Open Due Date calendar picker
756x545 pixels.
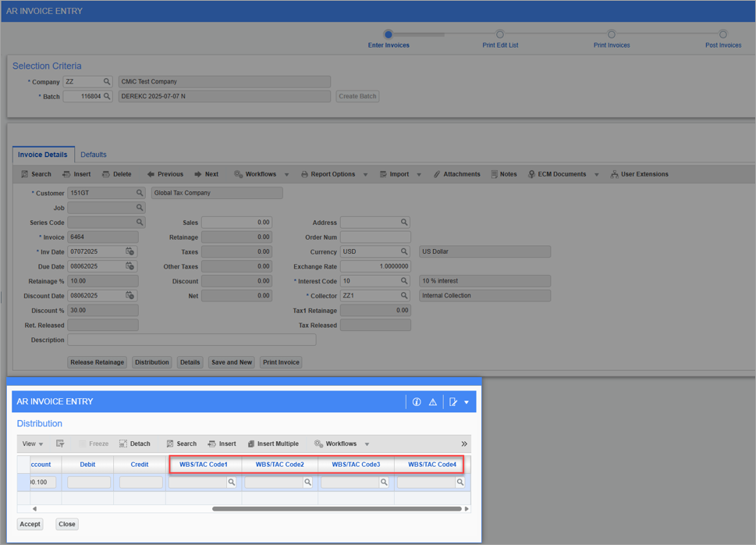coord(130,266)
